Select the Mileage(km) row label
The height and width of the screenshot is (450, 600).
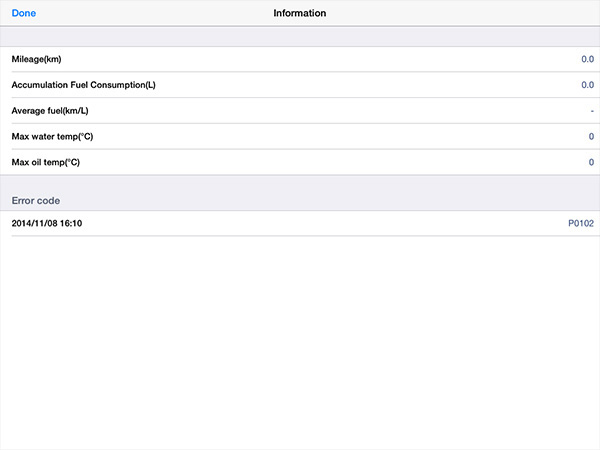(36, 59)
